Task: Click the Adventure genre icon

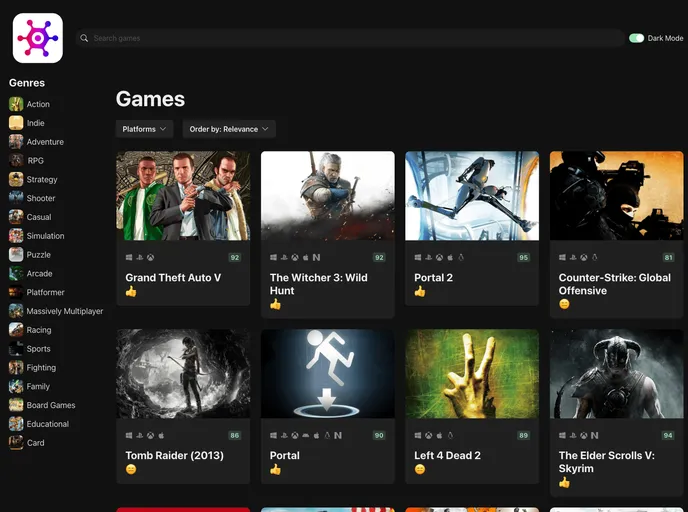Action: coord(16,142)
